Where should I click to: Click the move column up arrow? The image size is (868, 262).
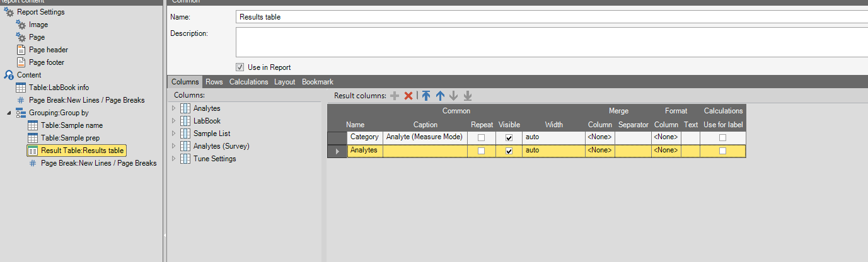(440, 96)
